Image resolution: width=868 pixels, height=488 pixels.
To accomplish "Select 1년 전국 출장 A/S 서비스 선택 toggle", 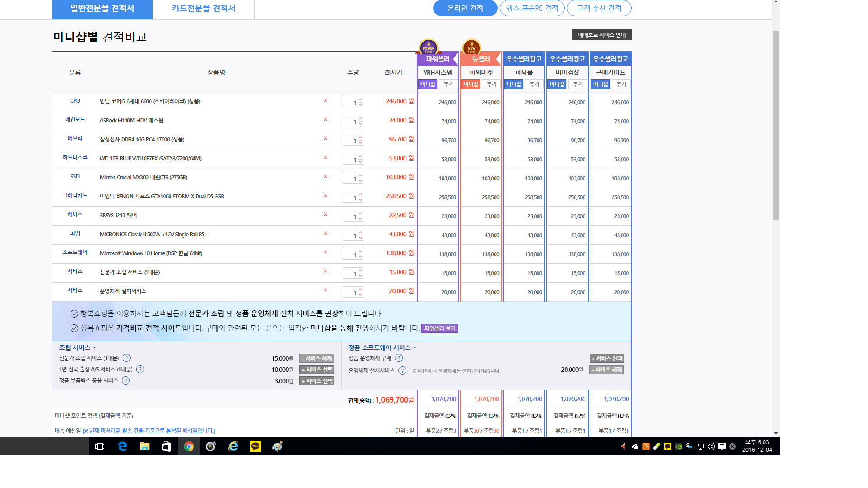I will [316, 370].
